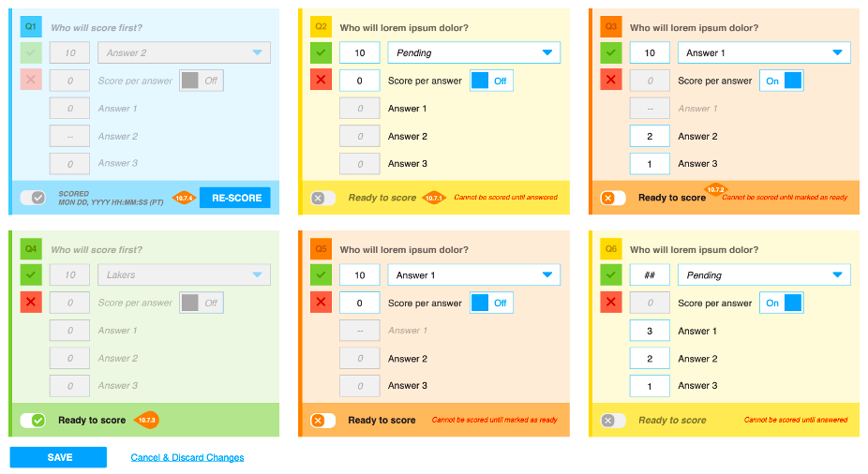Click the orange 10.7.4 badge in Q1
868x474 pixels.
(184, 198)
